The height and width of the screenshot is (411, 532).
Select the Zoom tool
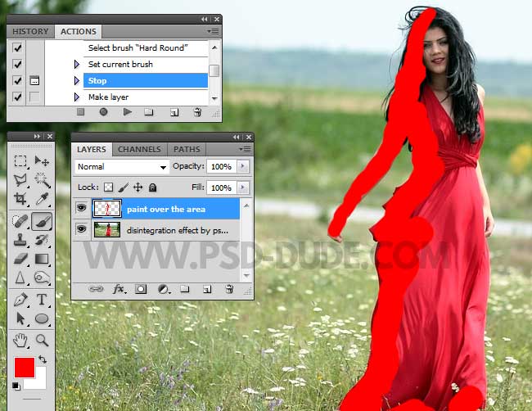(42, 340)
